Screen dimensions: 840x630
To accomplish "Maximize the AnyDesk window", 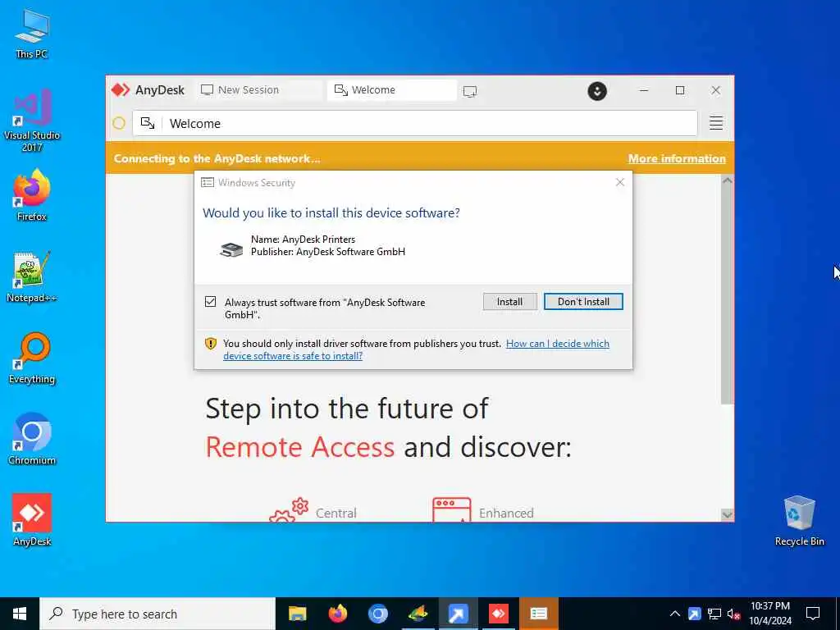I will point(680,90).
